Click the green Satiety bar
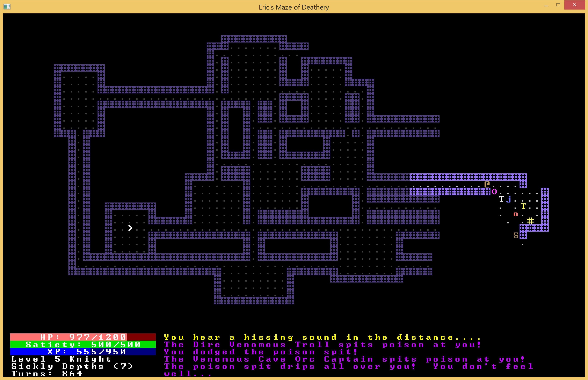Screen dimensions: 588x380 pyautogui.click(x=83, y=344)
